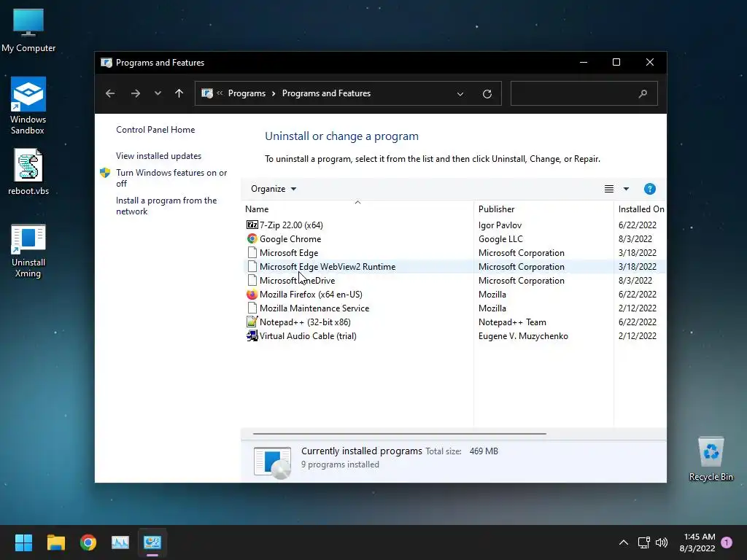Expand the breadcrumb chevron after Programs
The width and height of the screenshot is (747, 560).
coord(274,93)
